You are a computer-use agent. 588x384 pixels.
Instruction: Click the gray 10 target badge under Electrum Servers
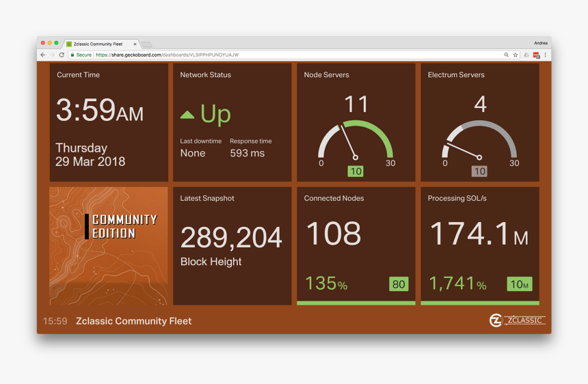pos(479,172)
